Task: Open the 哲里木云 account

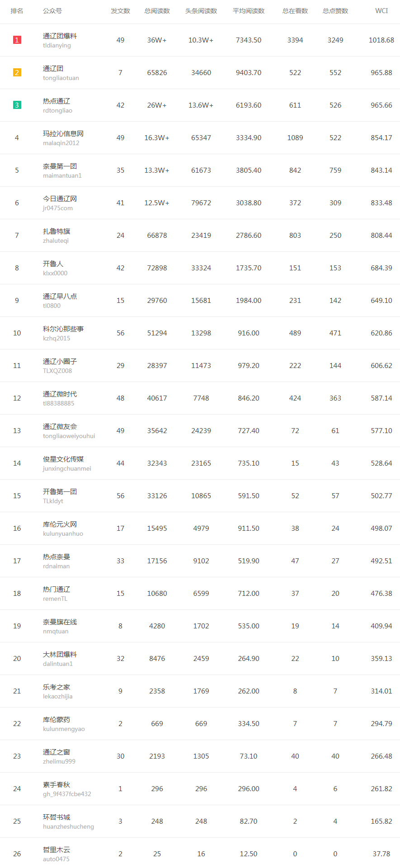Action: [56, 850]
